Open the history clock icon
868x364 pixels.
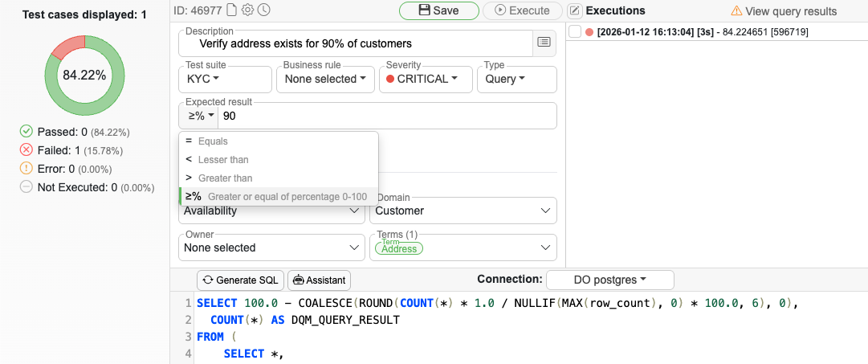click(263, 10)
